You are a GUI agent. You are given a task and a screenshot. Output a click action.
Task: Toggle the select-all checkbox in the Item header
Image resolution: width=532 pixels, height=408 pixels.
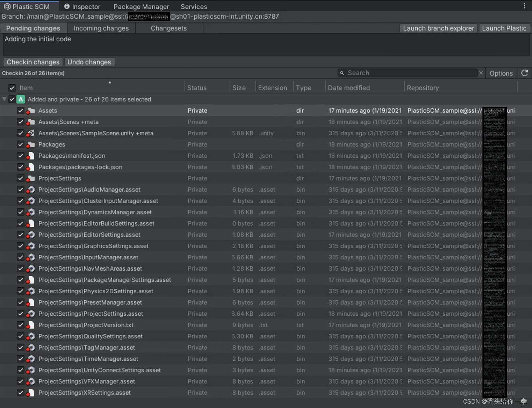[x=12, y=88]
